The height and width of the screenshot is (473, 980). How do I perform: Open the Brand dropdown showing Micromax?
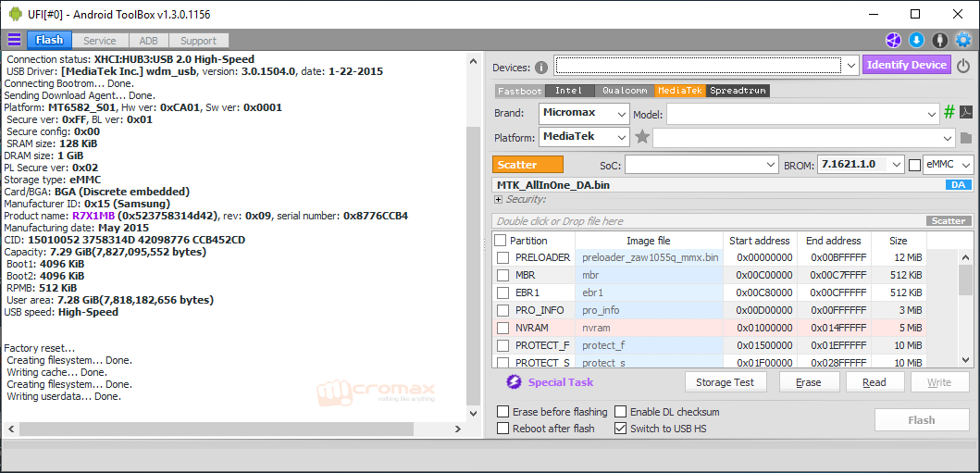click(x=584, y=114)
